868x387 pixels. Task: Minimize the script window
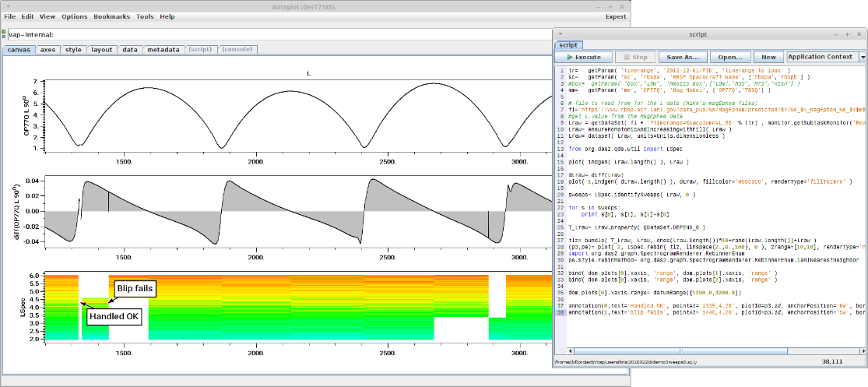(834, 35)
